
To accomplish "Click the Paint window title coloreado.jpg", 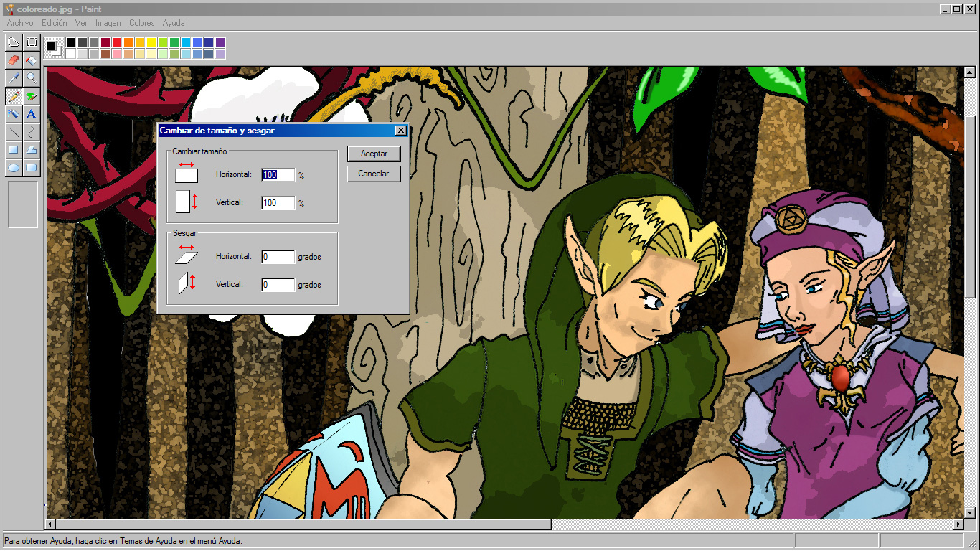I will tap(59, 9).
